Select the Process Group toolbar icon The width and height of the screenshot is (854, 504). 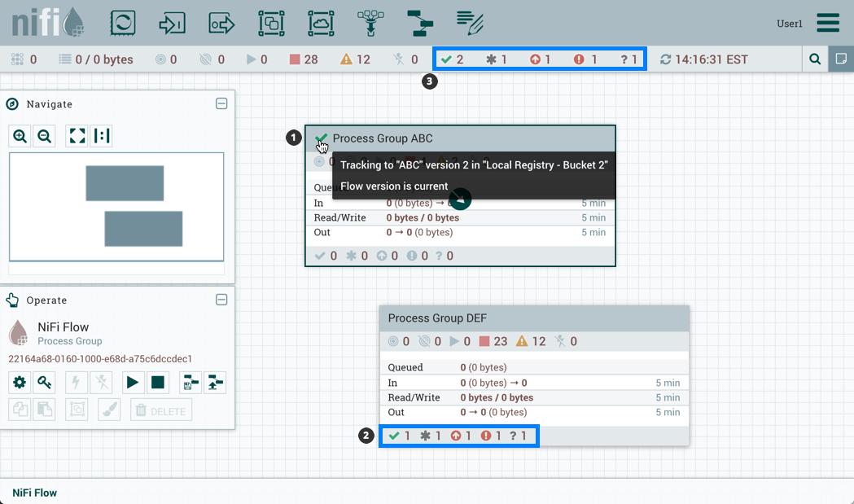click(271, 23)
